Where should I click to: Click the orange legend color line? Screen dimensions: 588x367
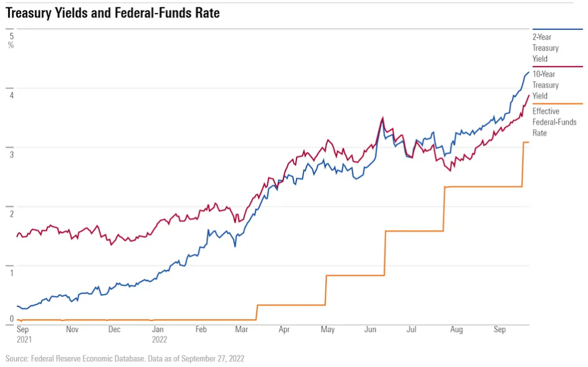tap(557, 103)
